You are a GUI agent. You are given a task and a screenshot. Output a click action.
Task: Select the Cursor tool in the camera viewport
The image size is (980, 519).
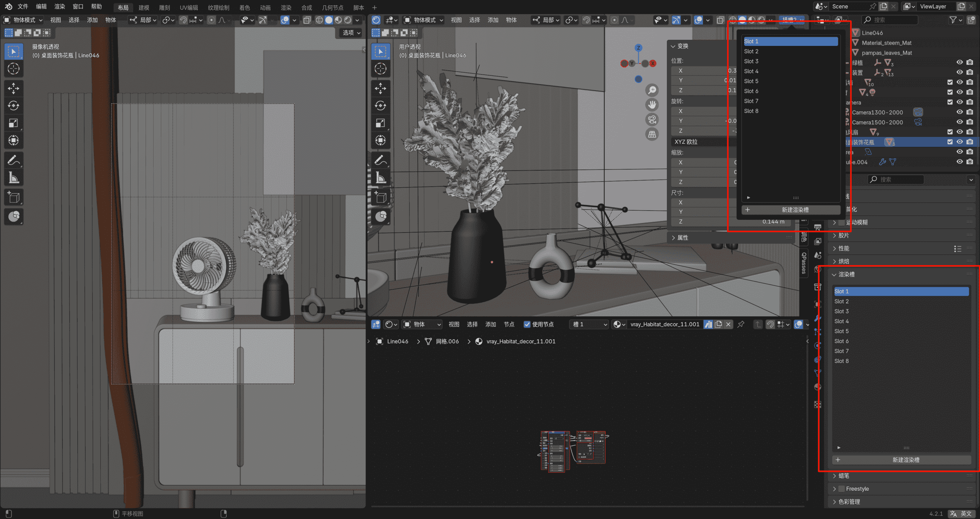pyautogui.click(x=14, y=69)
